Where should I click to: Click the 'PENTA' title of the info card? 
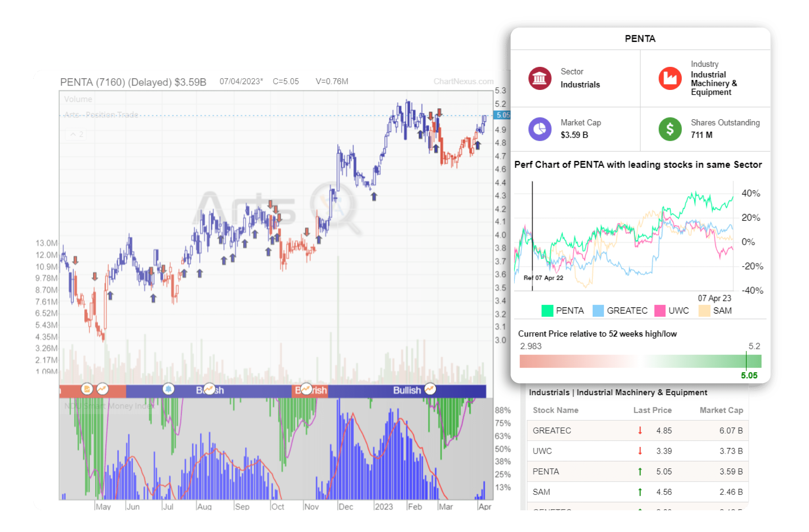640,39
